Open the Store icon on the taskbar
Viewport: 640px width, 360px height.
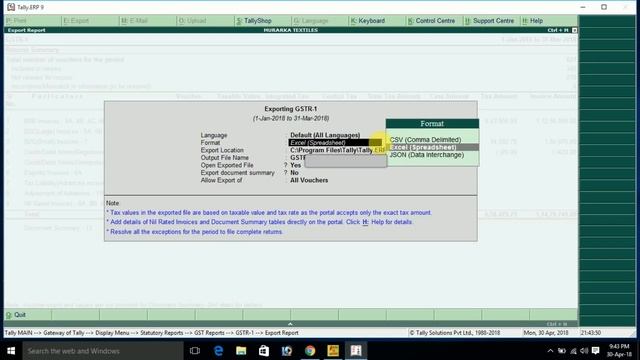[264, 351]
